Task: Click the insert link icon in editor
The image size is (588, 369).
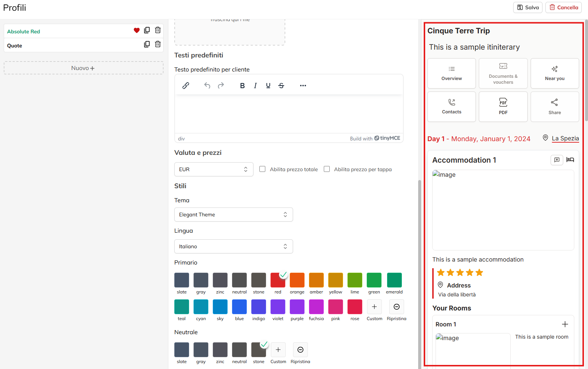Action: click(x=186, y=86)
